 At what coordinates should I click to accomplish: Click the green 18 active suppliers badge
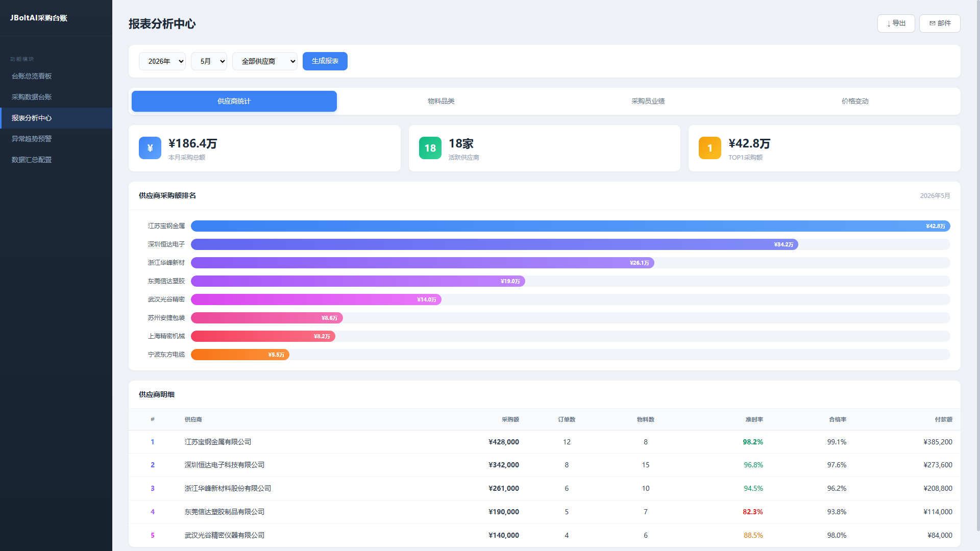click(430, 148)
